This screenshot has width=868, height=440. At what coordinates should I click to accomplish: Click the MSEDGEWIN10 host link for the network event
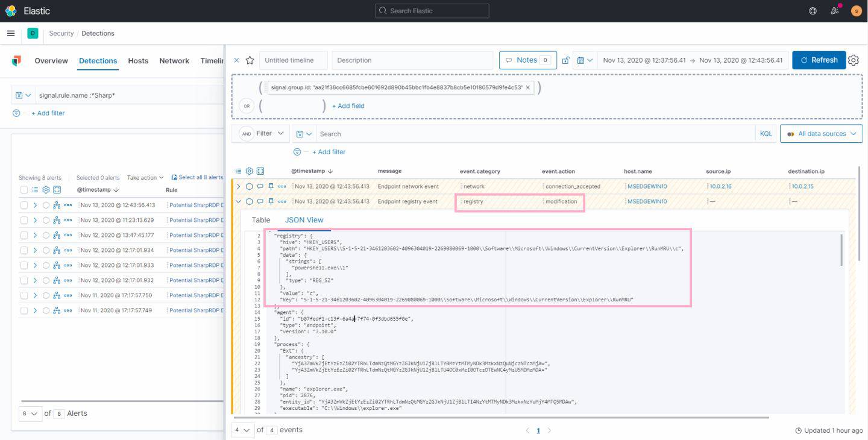click(x=647, y=186)
